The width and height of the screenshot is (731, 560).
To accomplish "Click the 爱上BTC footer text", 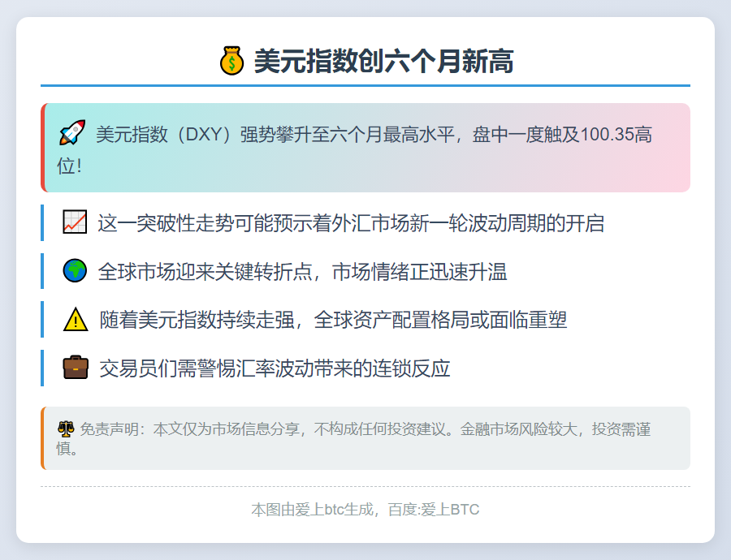I will coord(365,510).
